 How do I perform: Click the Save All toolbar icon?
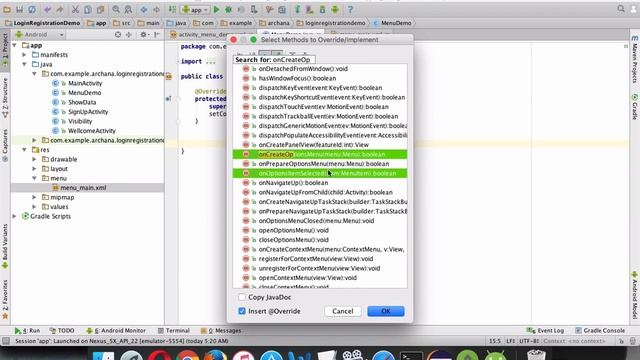tap(19, 9)
